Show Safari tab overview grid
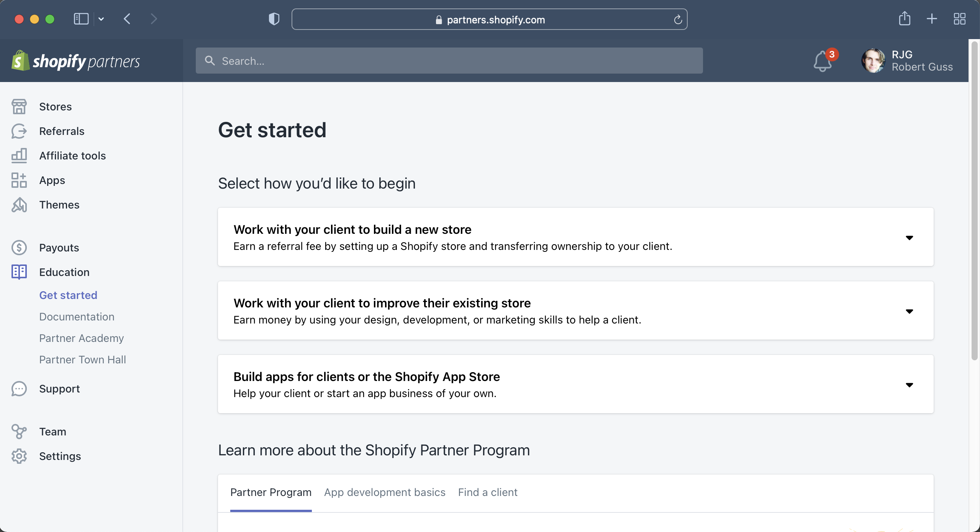980x532 pixels. click(x=959, y=19)
